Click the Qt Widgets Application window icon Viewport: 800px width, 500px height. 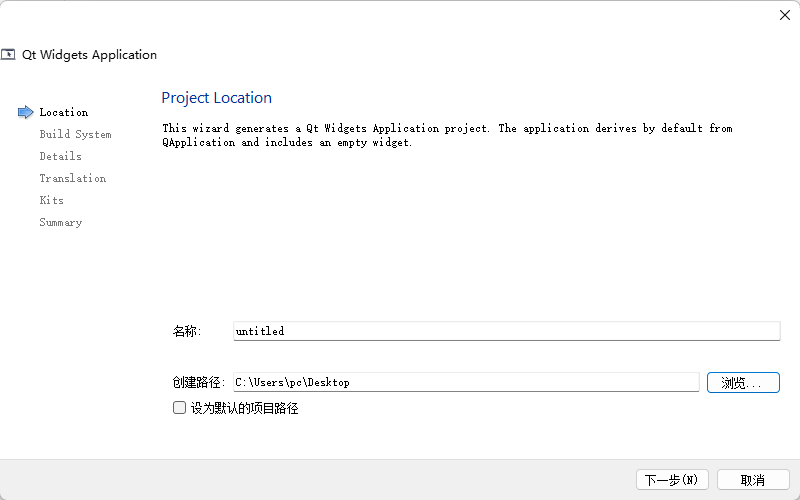point(9,55)
